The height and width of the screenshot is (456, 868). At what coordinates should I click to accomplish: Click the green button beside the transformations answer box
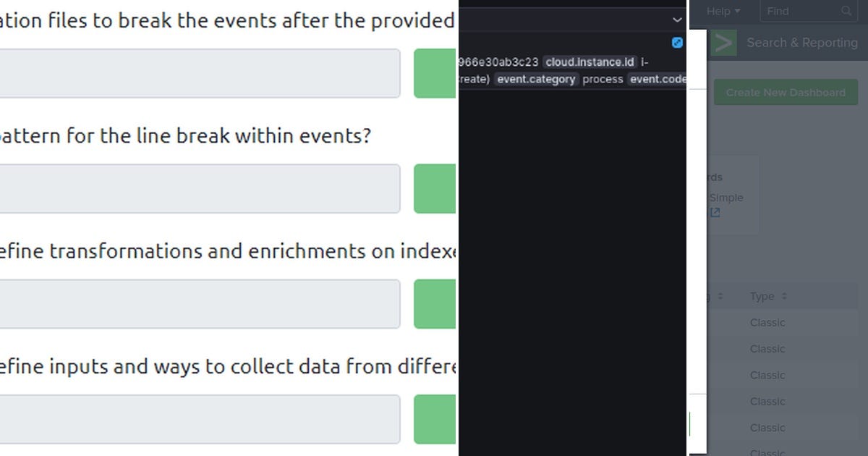pos(435,304)
